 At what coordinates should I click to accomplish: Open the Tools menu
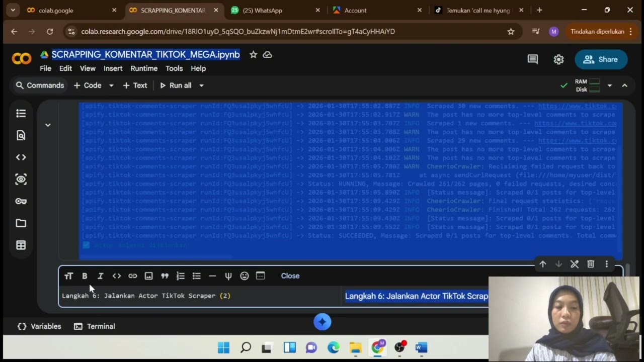point(174,68)
